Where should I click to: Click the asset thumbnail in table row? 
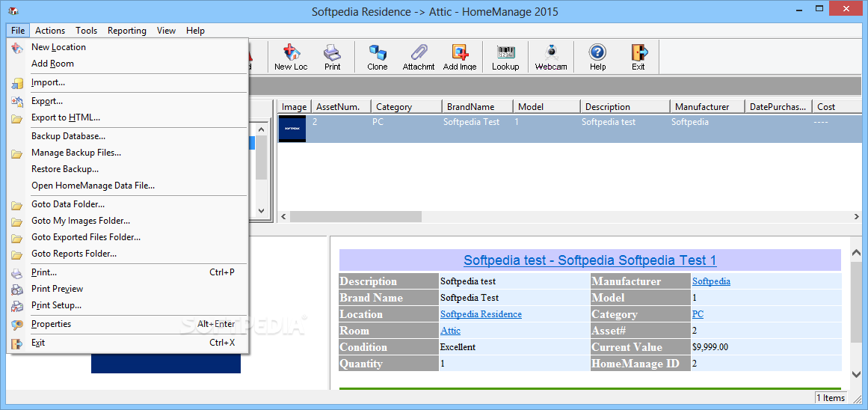coord(292,129)
